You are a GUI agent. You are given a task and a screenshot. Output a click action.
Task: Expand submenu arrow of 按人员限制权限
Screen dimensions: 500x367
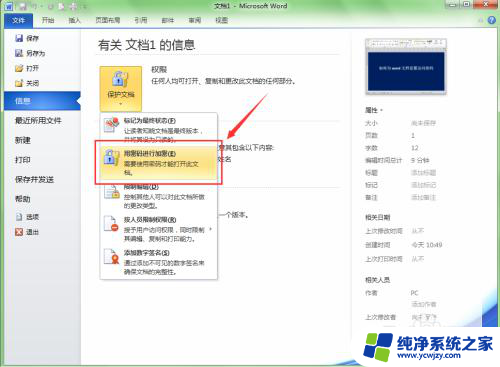click(210, 229)
